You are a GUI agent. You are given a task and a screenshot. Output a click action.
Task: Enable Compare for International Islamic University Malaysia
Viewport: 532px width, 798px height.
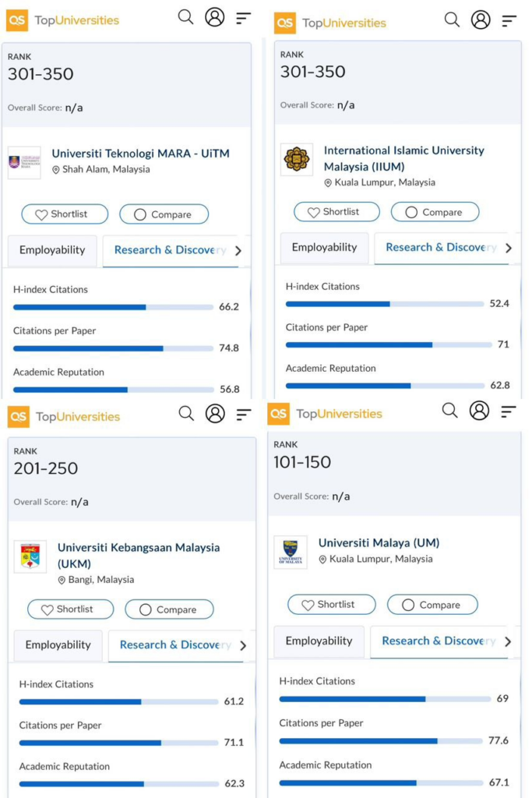point(435,212)
